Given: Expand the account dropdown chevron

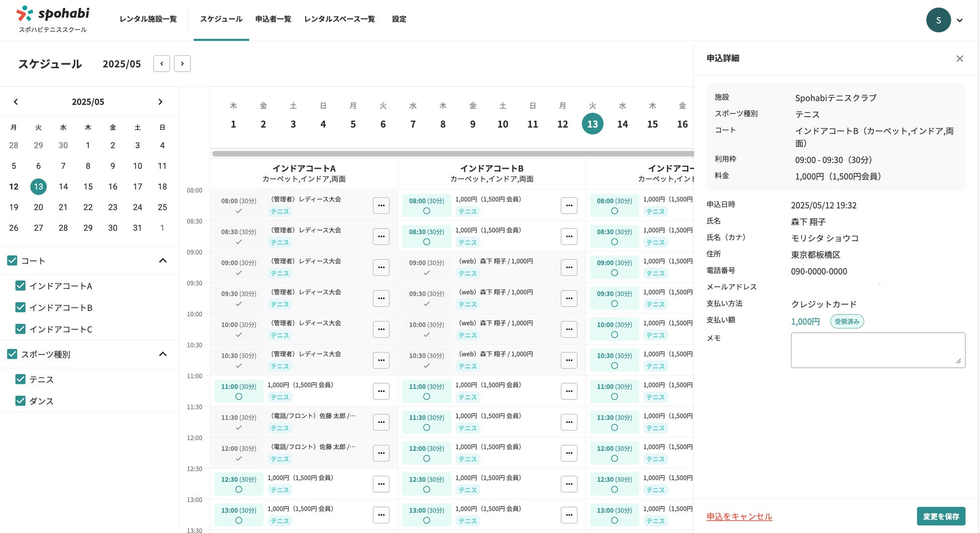Looking at the screenshot, I should [x=959, y=21].
